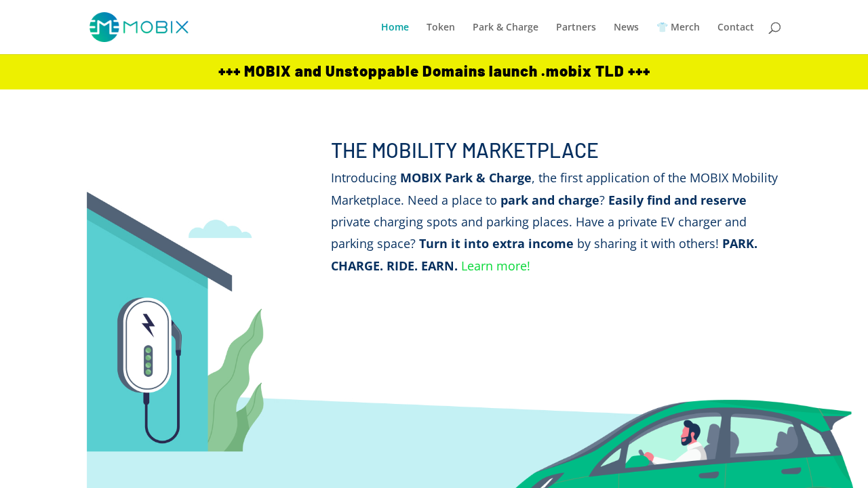
Task: Open the Merch shop link
Action: [x=678, y=27]
